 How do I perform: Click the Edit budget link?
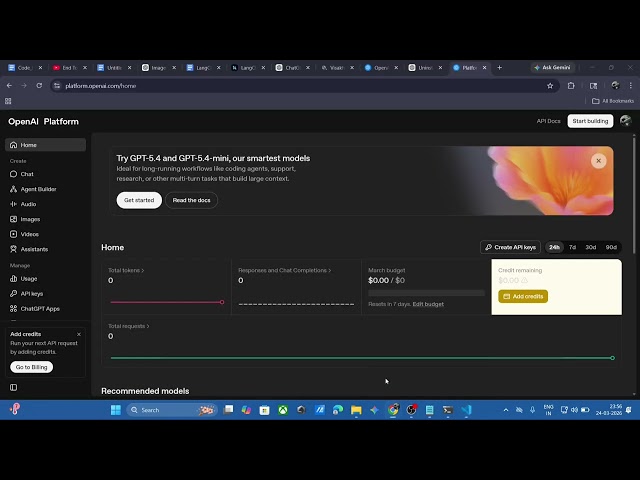(x=428, y=304)
